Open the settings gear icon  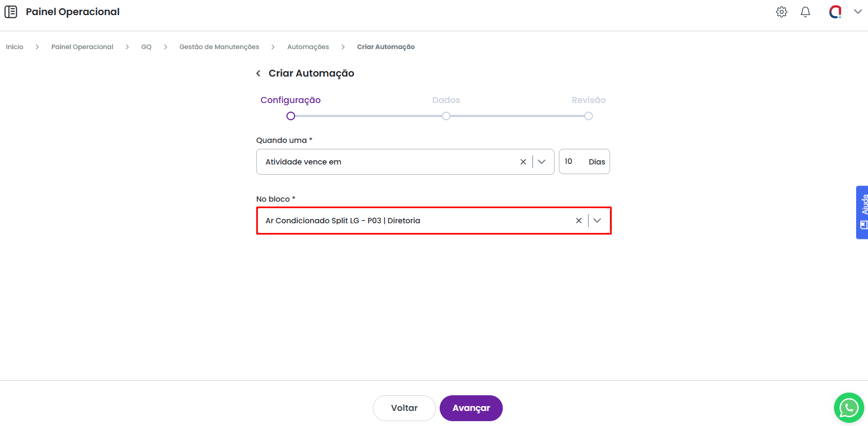point(781,12)
